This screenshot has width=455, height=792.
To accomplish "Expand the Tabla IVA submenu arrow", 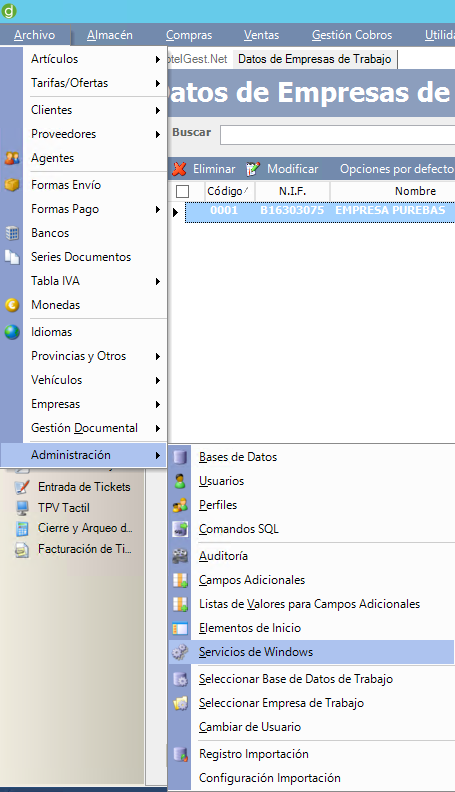I will pos(158,281).
